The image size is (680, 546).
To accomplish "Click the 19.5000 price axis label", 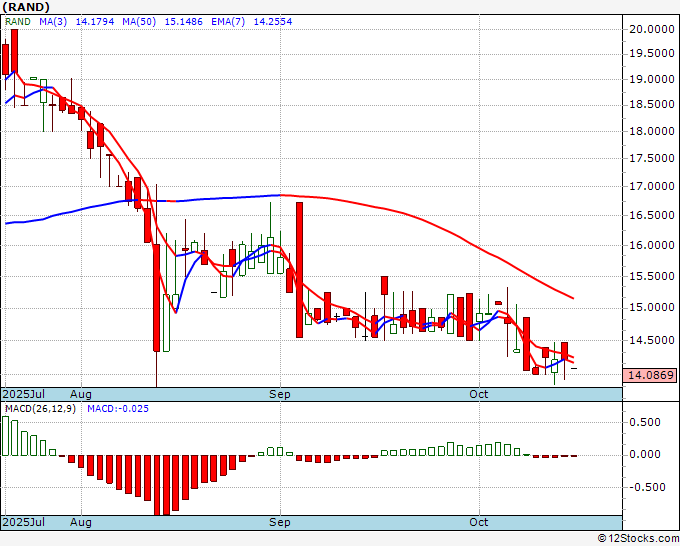I will (652, 54).
